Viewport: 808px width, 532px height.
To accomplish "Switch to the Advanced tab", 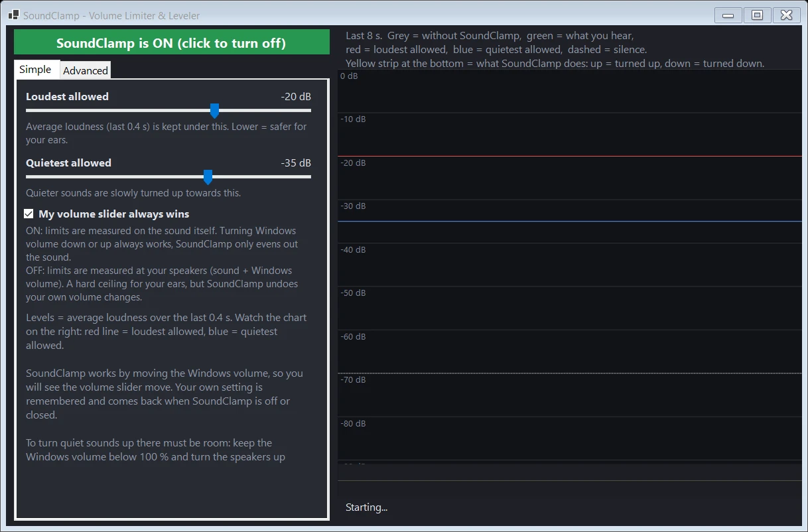I will [x=86, y=70].
